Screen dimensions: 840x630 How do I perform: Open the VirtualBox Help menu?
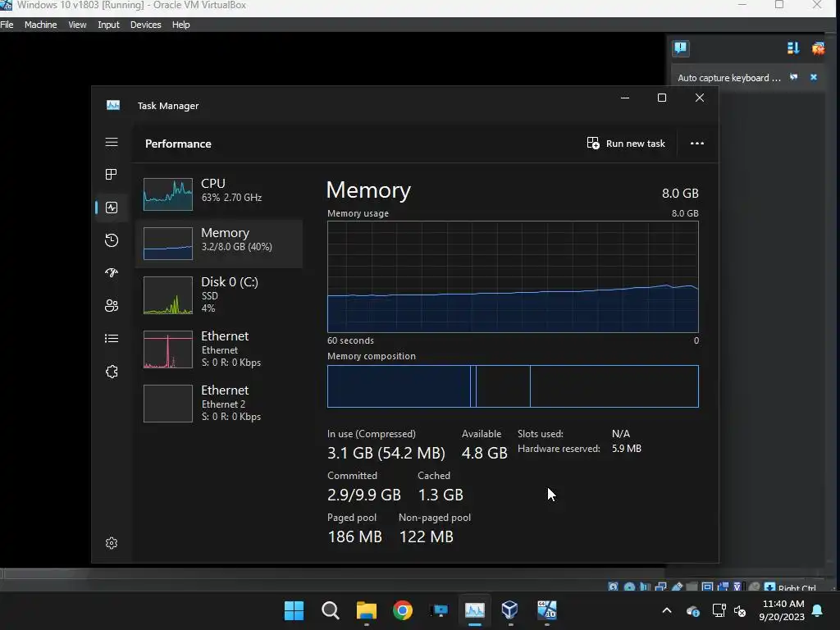[x=181, y=25]
